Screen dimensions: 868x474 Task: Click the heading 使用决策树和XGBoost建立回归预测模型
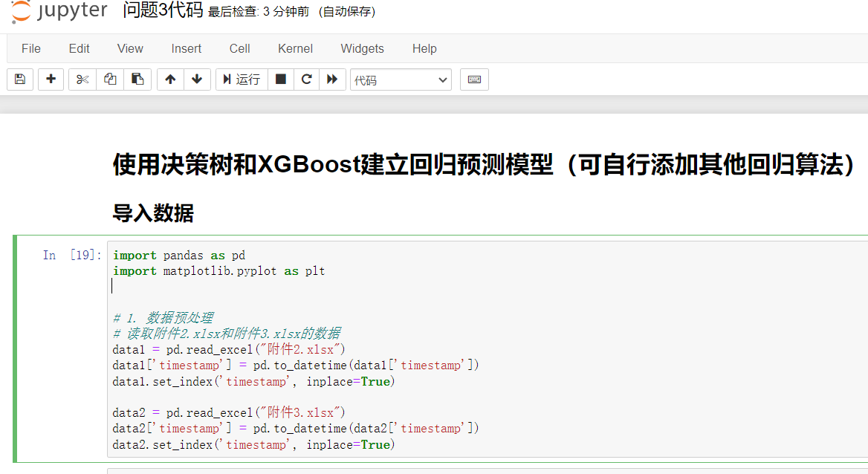[x=333, y=164]
